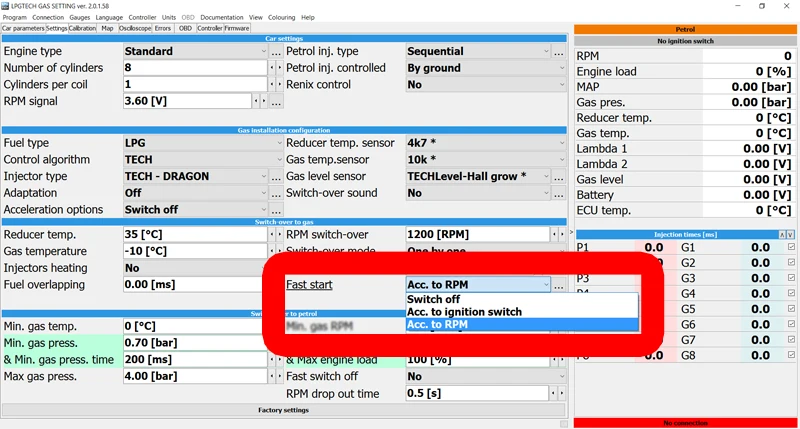
Task: Expand Petrol inj. type Sequential dropdown
Action: pyautogui.click(x=546, y=52)
